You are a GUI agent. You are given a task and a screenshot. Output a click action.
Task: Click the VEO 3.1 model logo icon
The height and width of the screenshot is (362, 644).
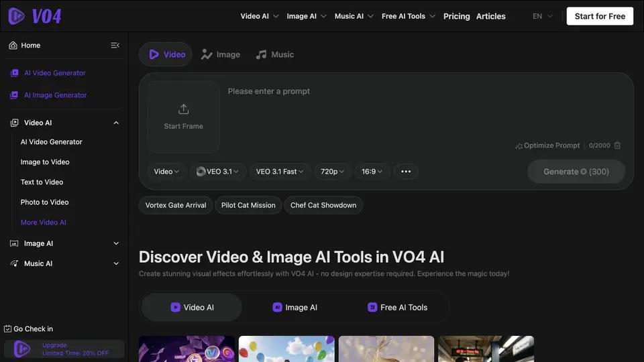coord(201,172)
